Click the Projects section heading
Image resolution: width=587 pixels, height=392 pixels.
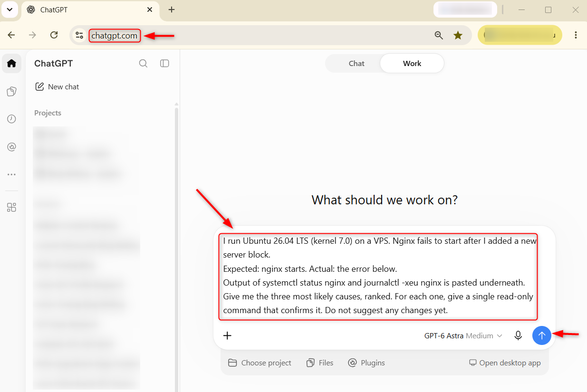48,113
